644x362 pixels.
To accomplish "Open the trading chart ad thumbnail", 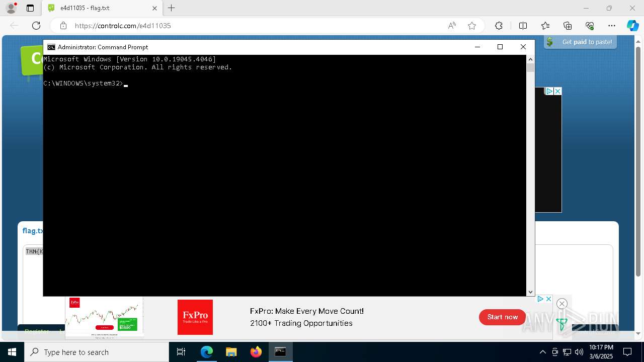I will coord(104,317).
